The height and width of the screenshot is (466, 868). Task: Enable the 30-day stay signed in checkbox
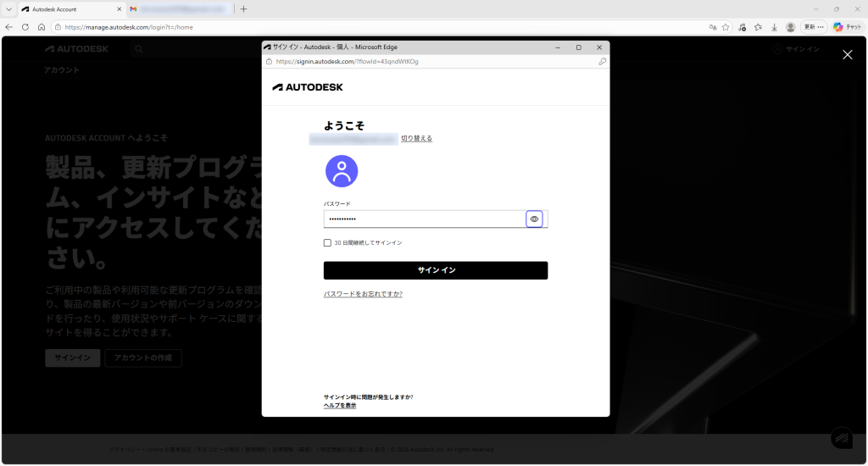coord(327,242)
